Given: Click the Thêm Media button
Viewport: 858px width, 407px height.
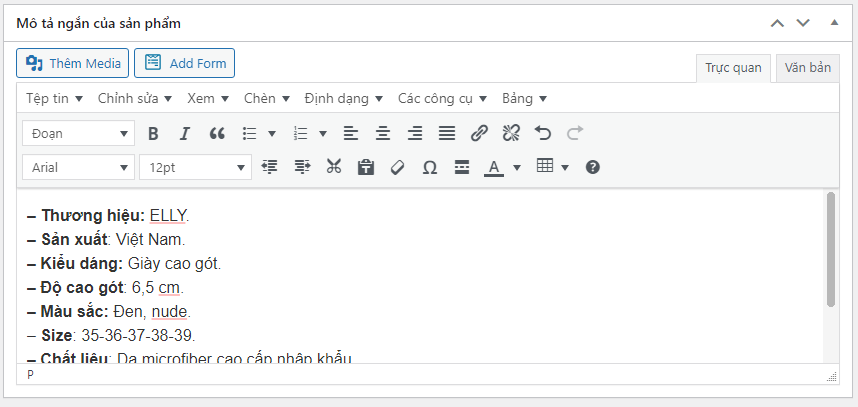Looking at the screenshot, I should coord(73,63).
